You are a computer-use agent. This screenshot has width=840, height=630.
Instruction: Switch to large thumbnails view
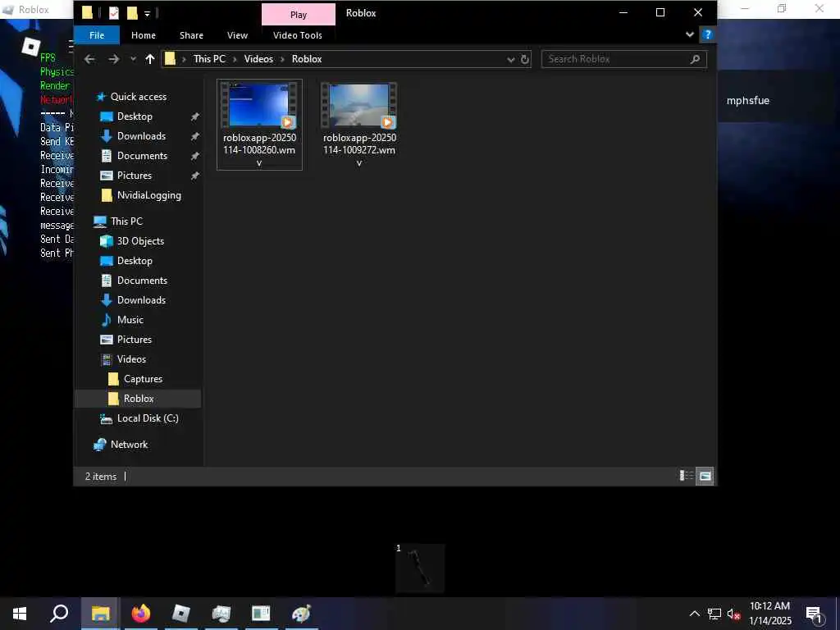tap(705, 476)
